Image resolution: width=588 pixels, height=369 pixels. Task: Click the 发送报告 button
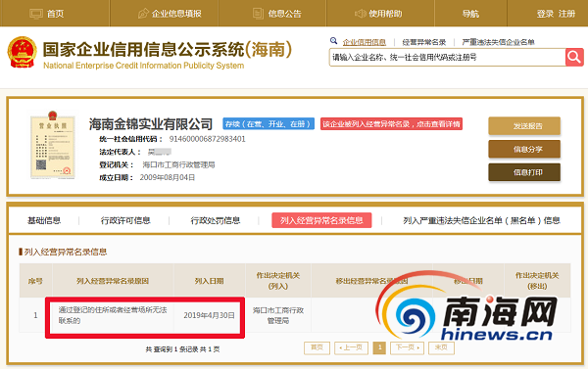click(524, 126)
